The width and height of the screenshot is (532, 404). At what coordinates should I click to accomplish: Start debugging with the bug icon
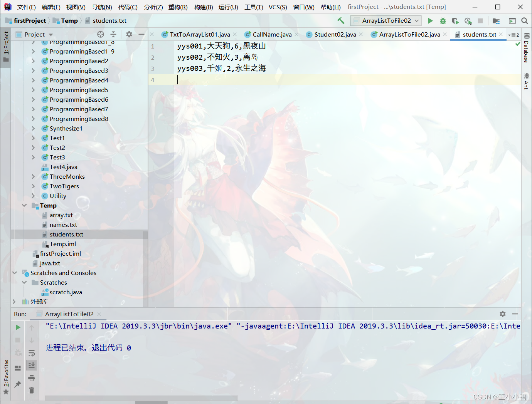pyautogui.click(x=443, y=21)
